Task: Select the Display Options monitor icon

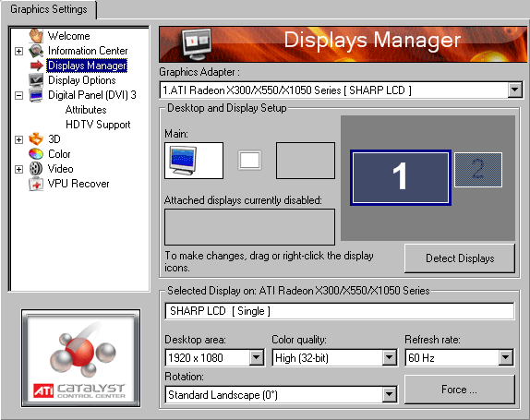Action: pos(36,80)
